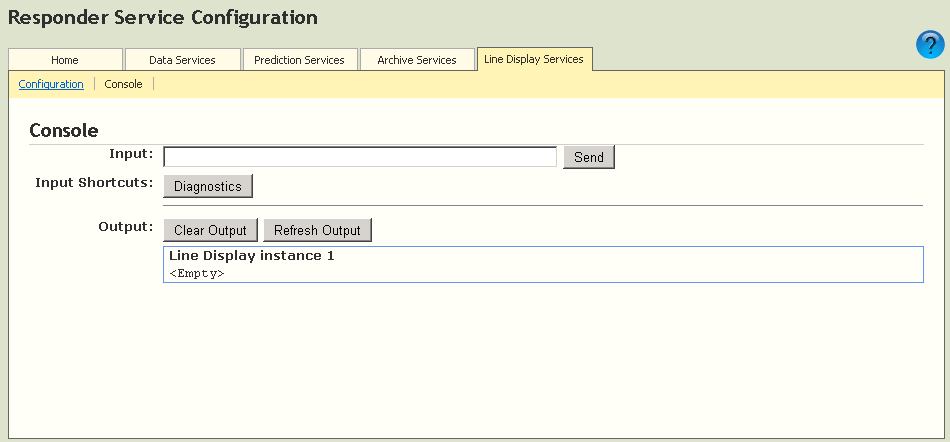Go to the Archive Services tab
This screenshot has height=442, width=950.
coord(416,60)
